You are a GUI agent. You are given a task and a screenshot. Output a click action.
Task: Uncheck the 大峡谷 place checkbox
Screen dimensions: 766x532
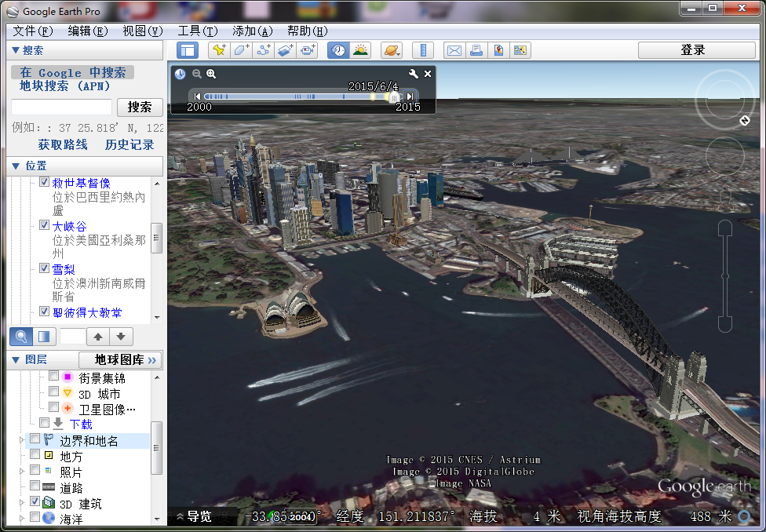pos(45,225)
